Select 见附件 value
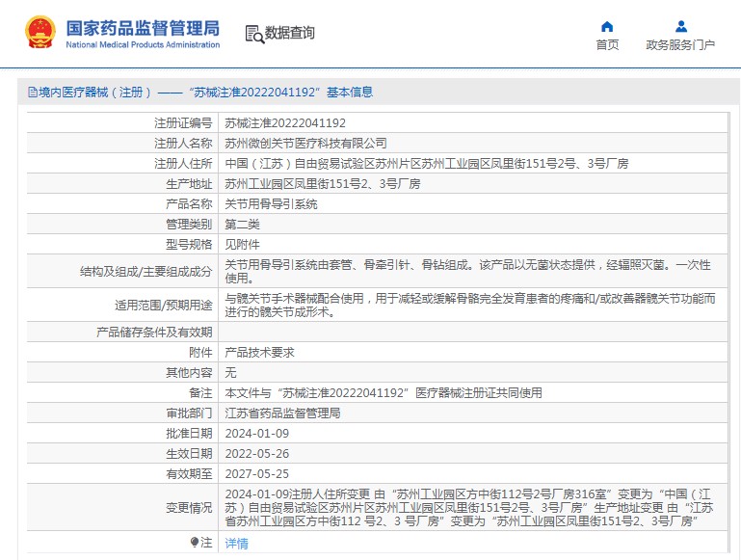This screenshot has width=741, height=560. tap(242, 245)
